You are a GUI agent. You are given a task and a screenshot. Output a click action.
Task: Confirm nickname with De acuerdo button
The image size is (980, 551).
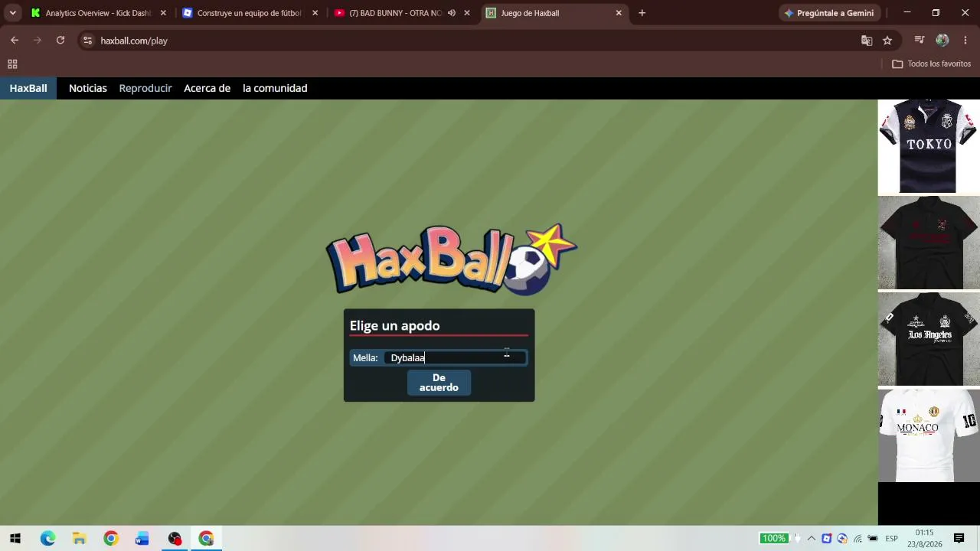439,383
